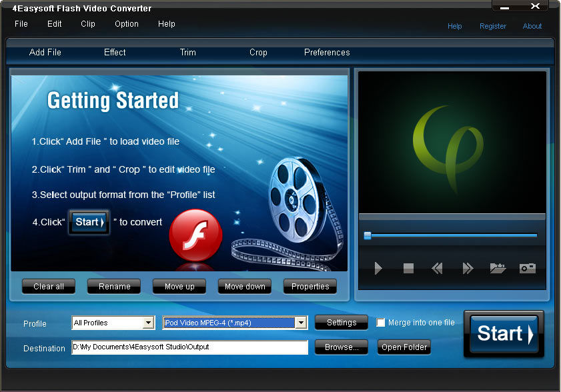Viewport: 561px width, 392px height.
Task: Click the Rename button
Action: click(114, 287)
